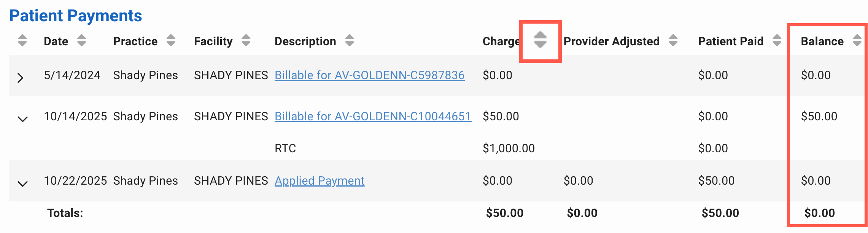Expand the 5/14/2024 payment row

click(21, 78)
